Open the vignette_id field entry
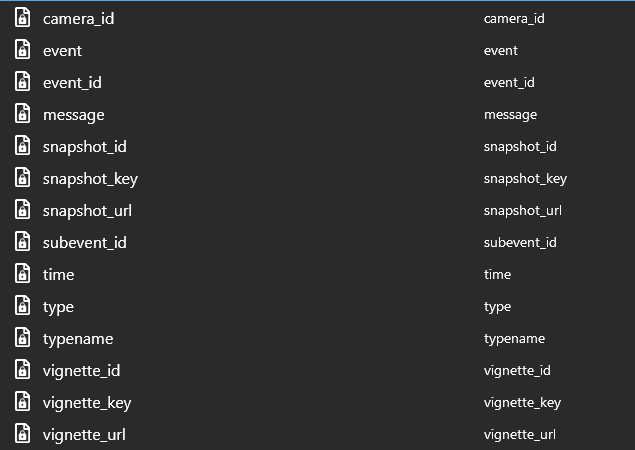Viewport: 635px width, 450px height. [x=81, y=371]
